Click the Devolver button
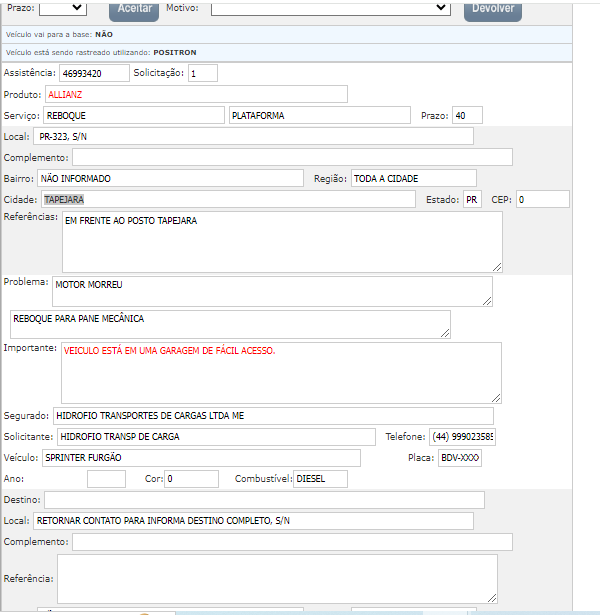The height and width of the screenshot is (615, 600). point(493,9)
